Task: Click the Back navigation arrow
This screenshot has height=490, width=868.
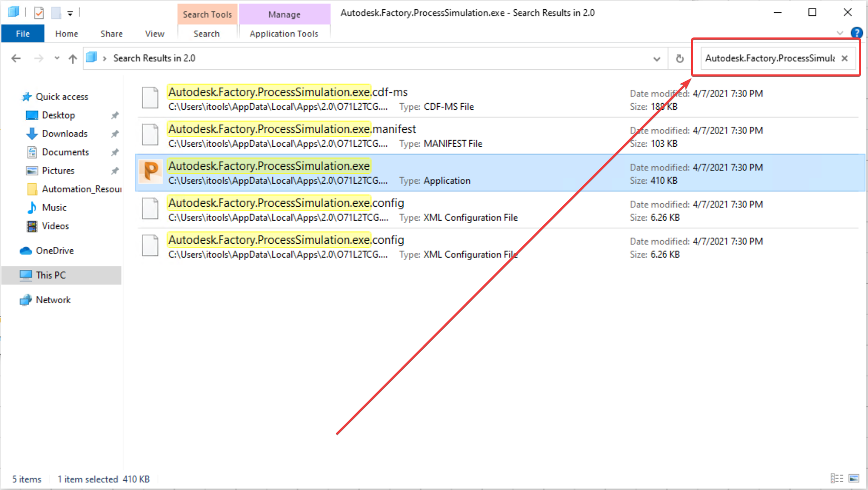Action: [16, 58]
